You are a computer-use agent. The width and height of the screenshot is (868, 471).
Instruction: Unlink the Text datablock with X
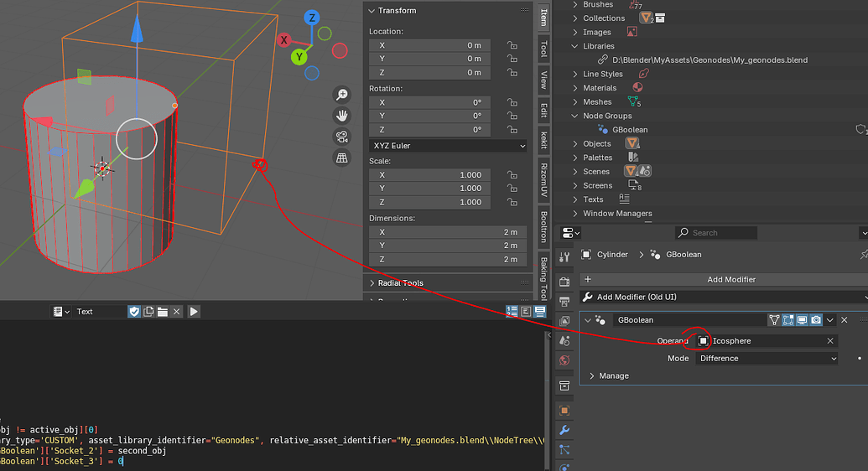tap(177, 312)
